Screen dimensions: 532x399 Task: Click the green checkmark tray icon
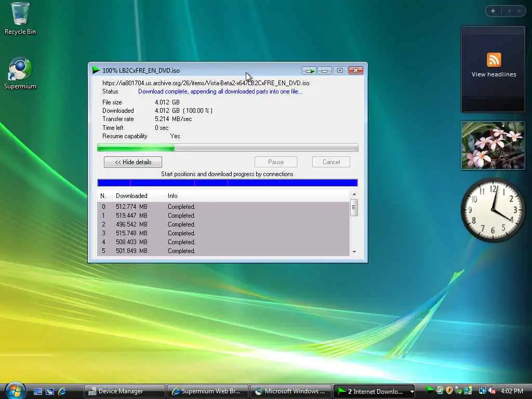click(458, 391)
